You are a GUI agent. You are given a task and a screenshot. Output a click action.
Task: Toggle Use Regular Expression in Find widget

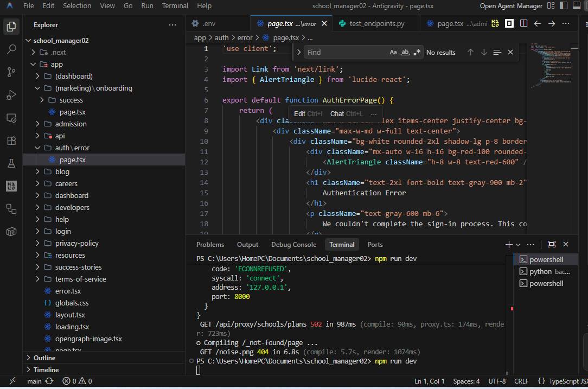(x=417, y=52)
